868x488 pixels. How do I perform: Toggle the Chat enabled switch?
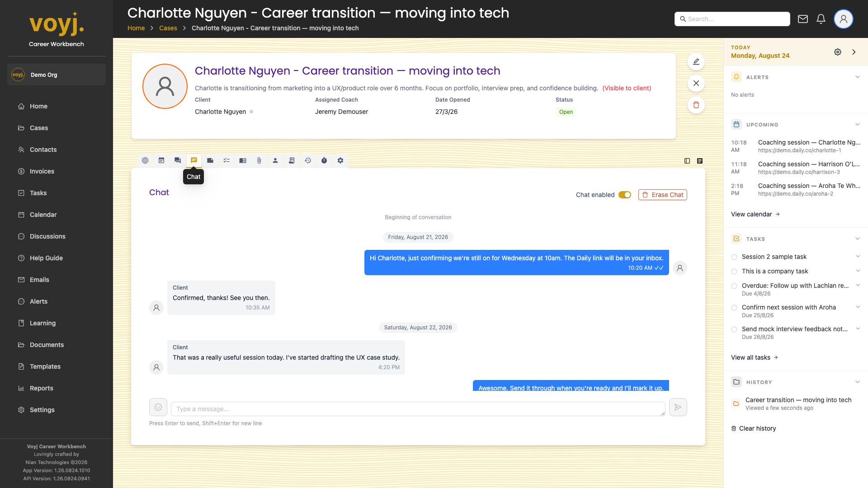pos(625,195)
